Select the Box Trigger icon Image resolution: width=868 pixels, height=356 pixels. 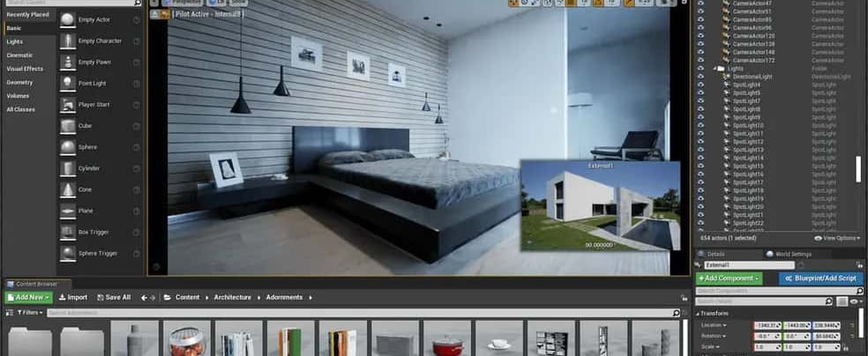[68, 232]
